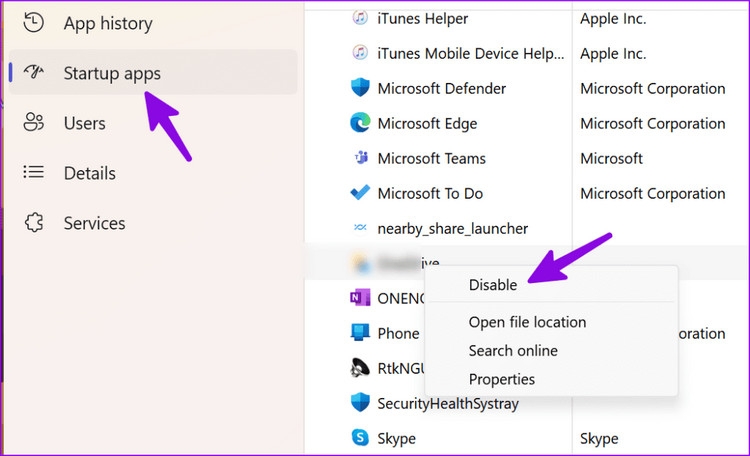Open App history page icon
Image resolution: width=750 pixels, height=456 pixels.
(33, 22)
